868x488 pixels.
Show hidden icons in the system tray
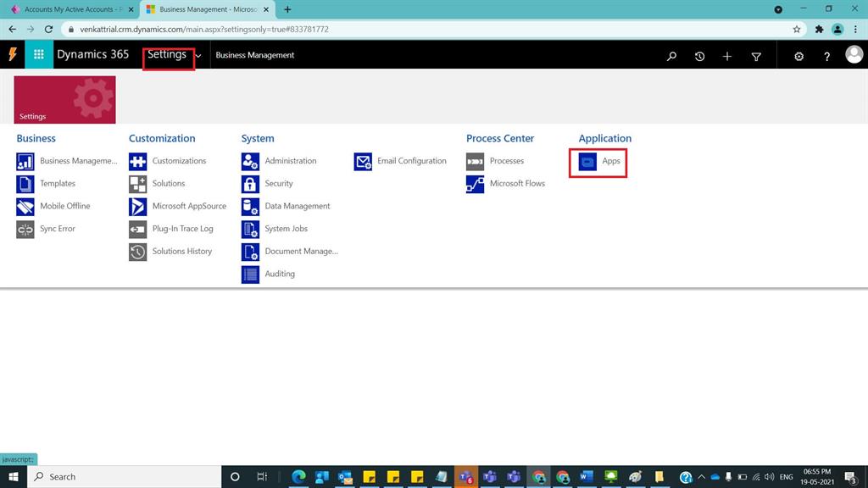702,476
